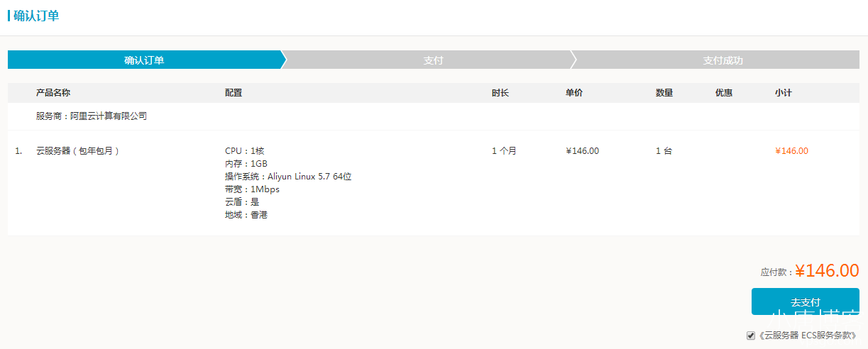Toggle the 云服务器 ECS服务条款 checkbox

point(751,336)
